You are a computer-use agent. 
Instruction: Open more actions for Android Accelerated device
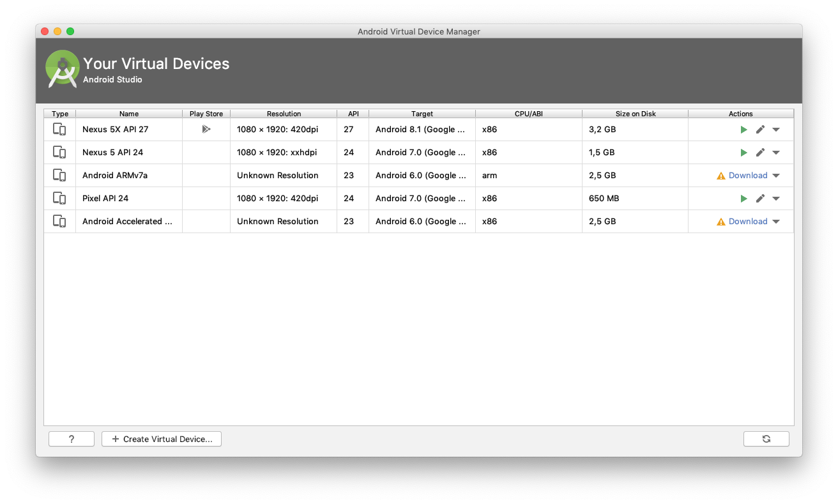click(x=776, y=222)
